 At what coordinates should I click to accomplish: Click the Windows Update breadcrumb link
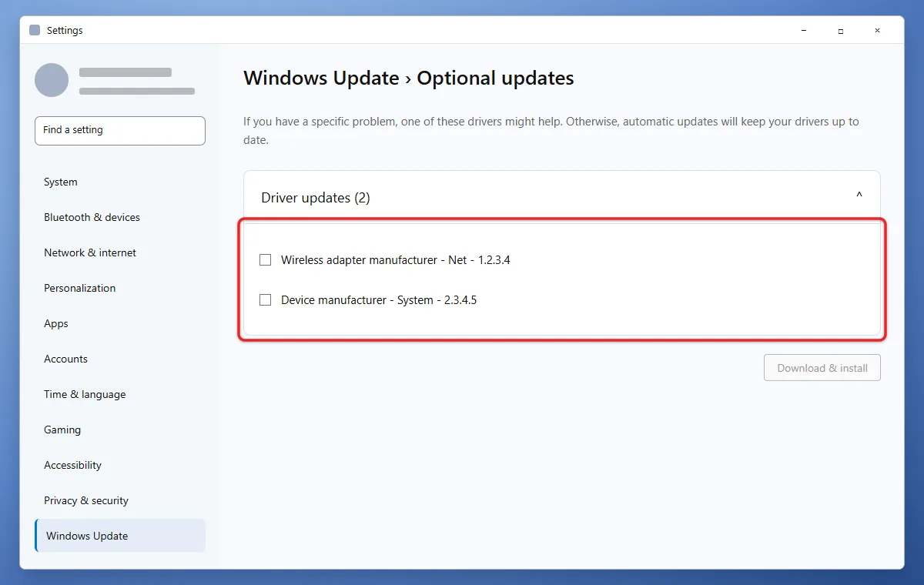coord(321,79)
